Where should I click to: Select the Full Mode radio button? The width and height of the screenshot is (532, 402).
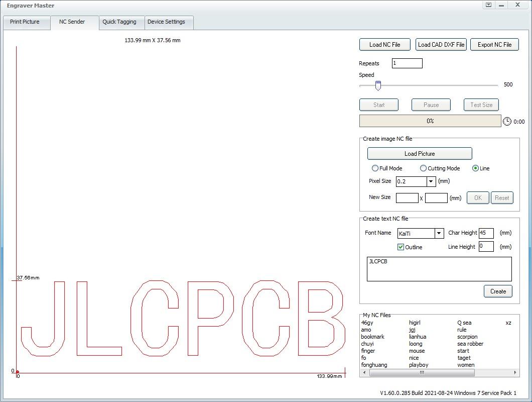coord(375,168)
